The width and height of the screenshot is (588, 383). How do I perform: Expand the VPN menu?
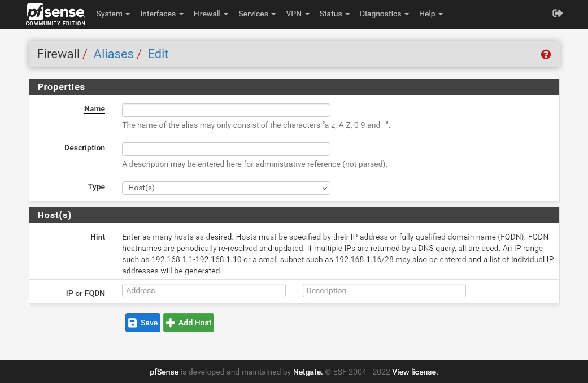[298, 14]
